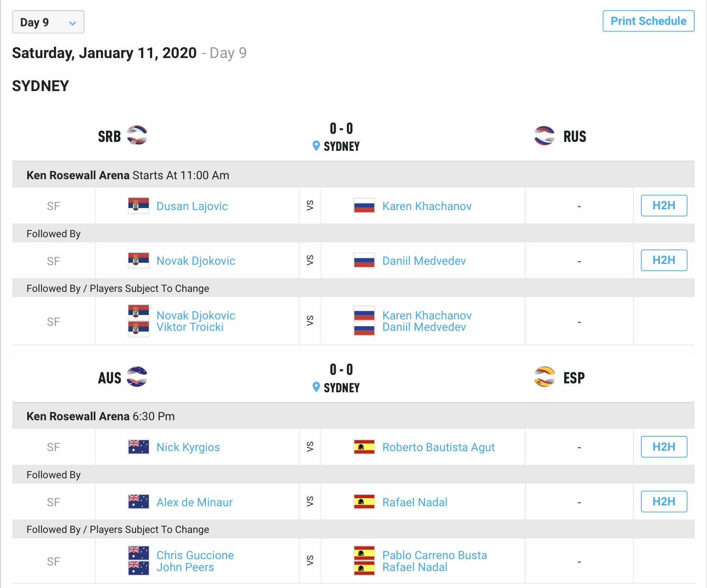Open H2H for Djokovic vs Medvedev
707x588 pixels.
[x=663, y=260]
